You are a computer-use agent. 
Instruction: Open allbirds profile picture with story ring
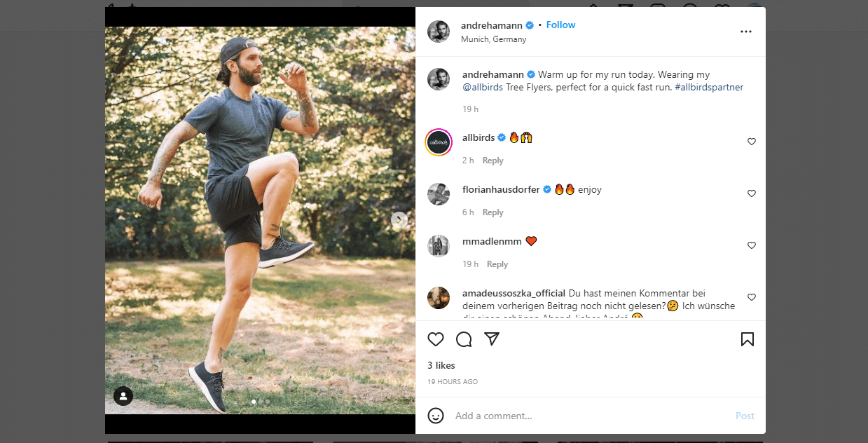(x=439, y=142)
